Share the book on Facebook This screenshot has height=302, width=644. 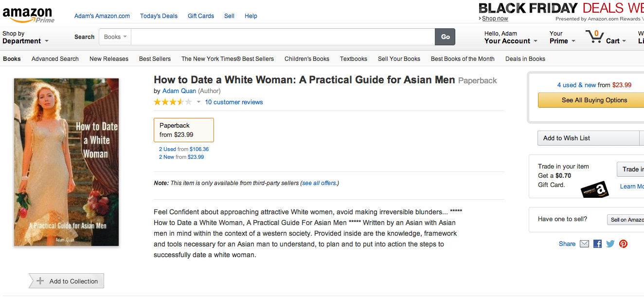[x=597, y=244]
